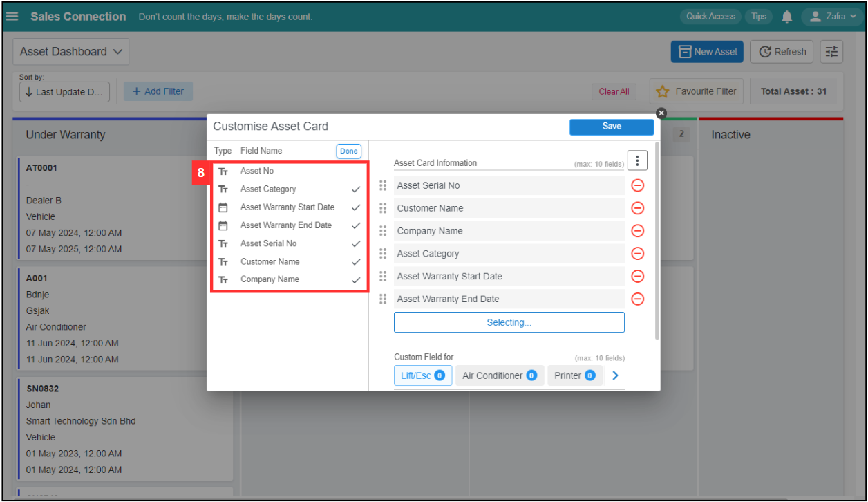Deselect the Asset Category field in the list
This screenshot has width=868, height=502.
[x=290, y=189]
